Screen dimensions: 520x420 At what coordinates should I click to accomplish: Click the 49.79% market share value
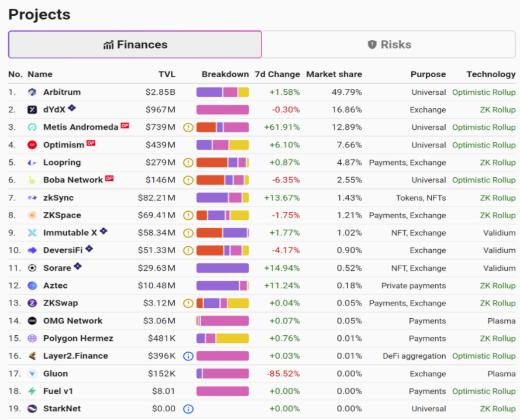347,92
